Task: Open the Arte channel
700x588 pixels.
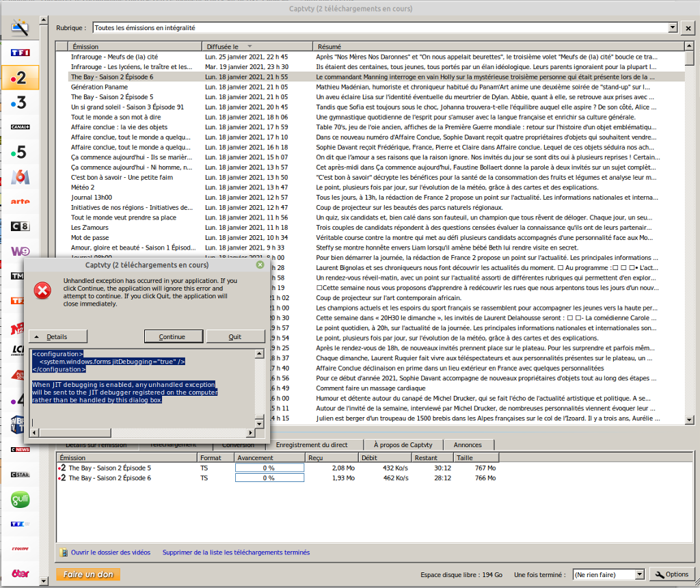Action: pos(20,202)
